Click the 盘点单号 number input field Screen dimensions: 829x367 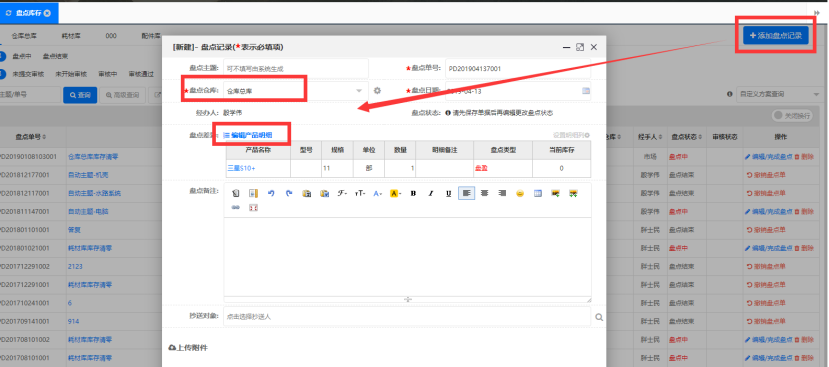coord(518,69)
